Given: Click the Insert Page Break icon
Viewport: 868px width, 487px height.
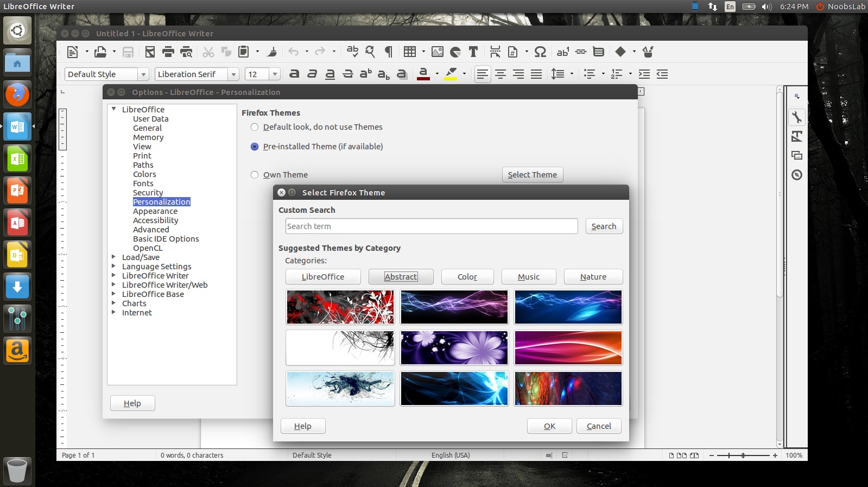Looking at the screenshot, I should (495, 52).
